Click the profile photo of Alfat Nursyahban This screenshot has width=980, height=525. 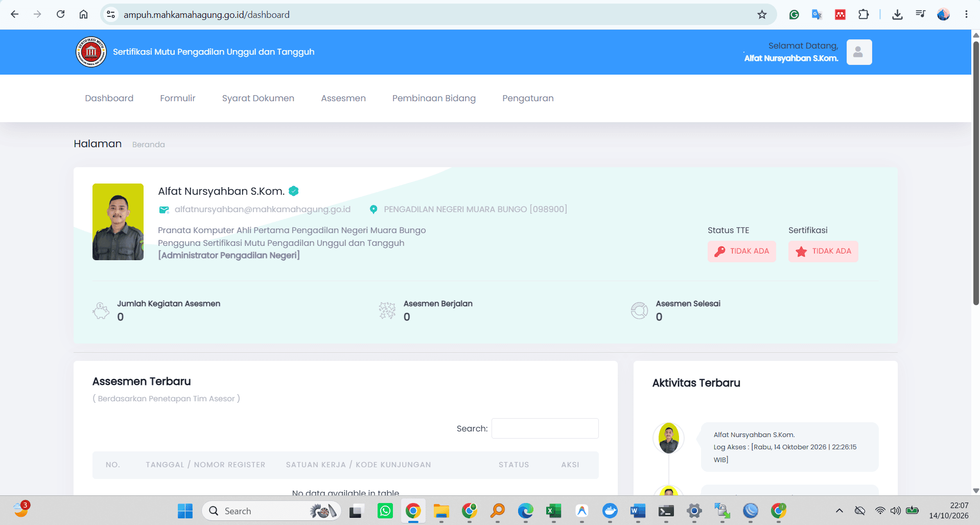[x=118, y=222]
